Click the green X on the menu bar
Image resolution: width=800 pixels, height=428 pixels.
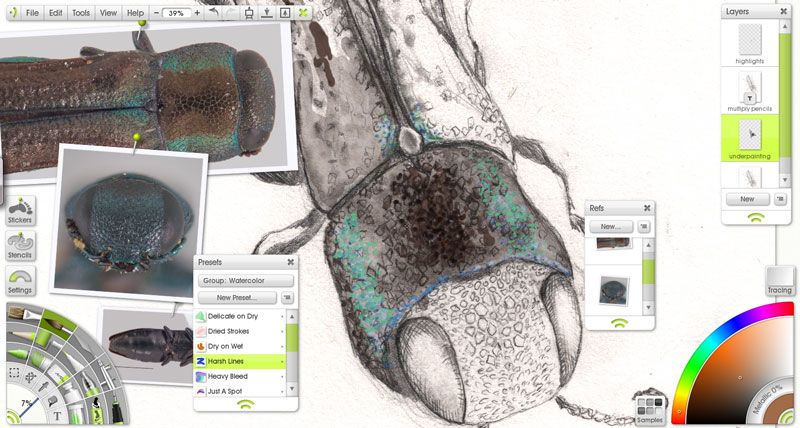click(303, 12)
